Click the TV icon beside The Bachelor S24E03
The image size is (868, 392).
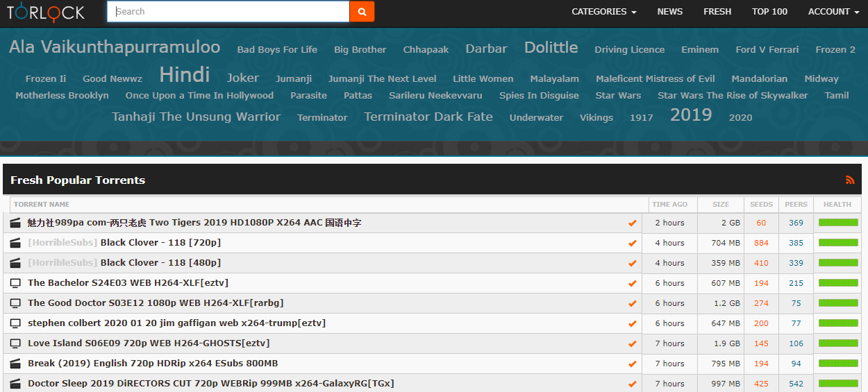(x=15, y=283)
